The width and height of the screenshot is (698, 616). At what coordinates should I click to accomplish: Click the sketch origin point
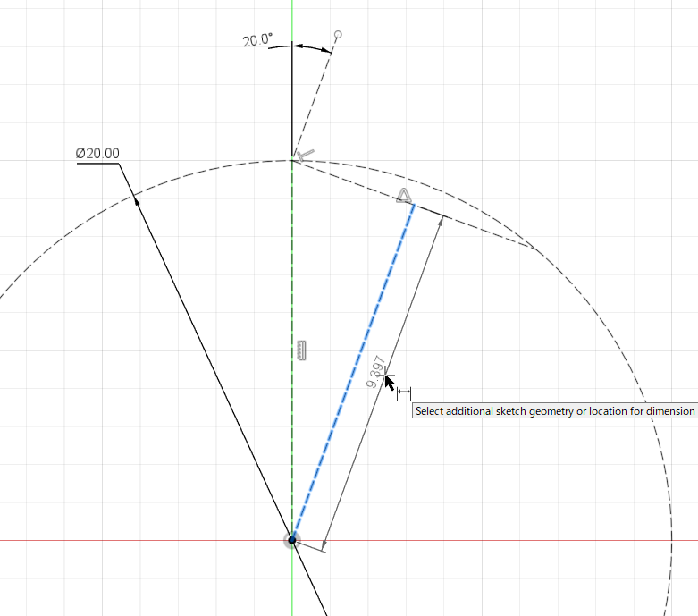292,540
